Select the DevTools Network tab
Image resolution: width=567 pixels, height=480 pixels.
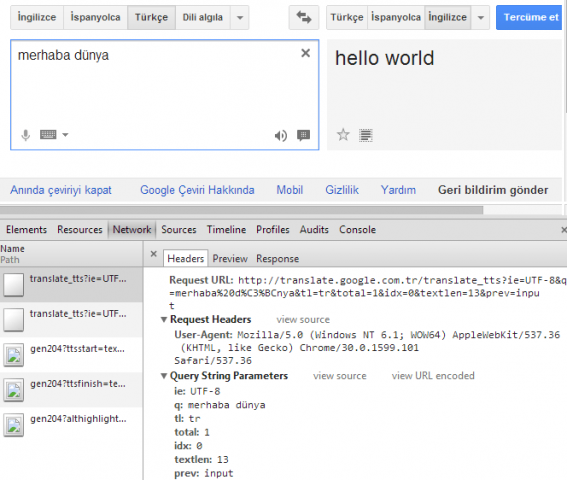point(132,230)
